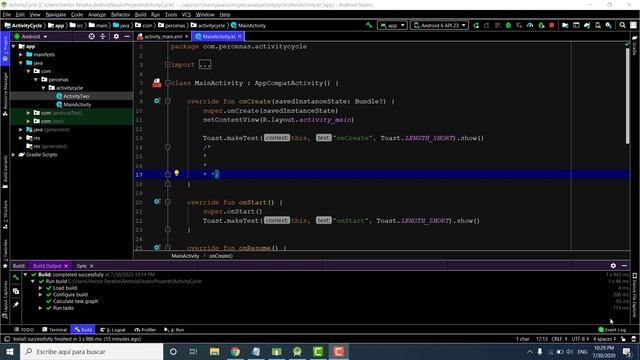Open the Terminal tool window
This screenshot has height=360, width=640.
point(55,329)
